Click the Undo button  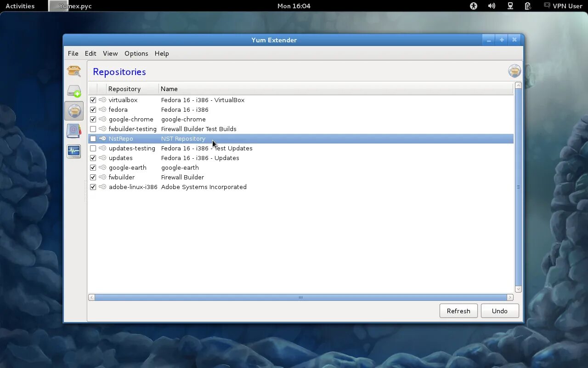click(x=500, y=311)
